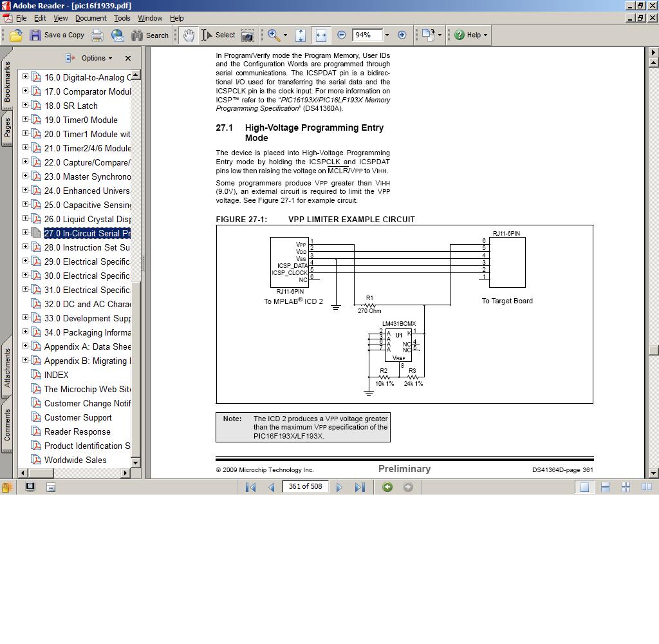Image resolution: width=659 pixels, height=644 pixels.
Task: Switch to the Pages side tab
Action: coord(6,128)
